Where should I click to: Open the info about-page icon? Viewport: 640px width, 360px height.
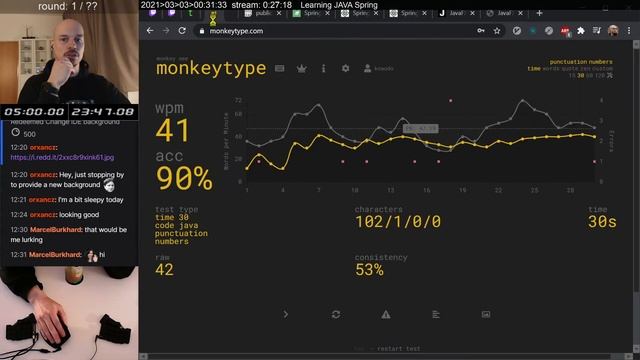(324, 69)
